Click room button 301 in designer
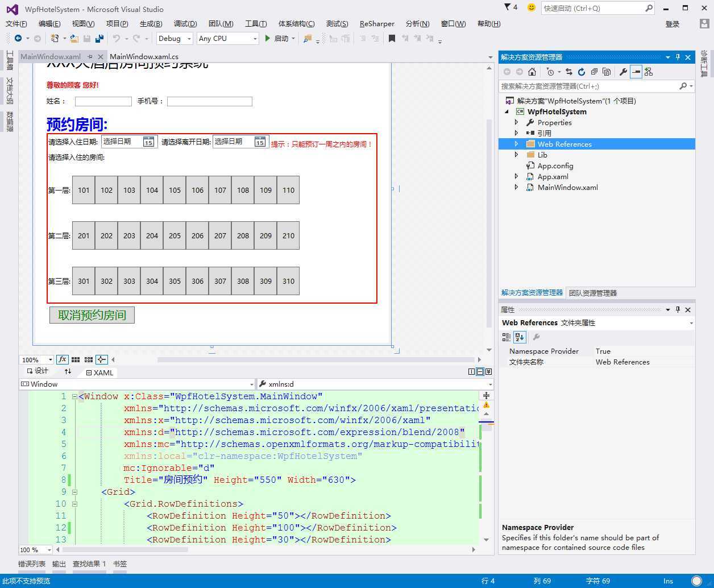The height and width of the screenshot is (588, 714). pos(84,281)
